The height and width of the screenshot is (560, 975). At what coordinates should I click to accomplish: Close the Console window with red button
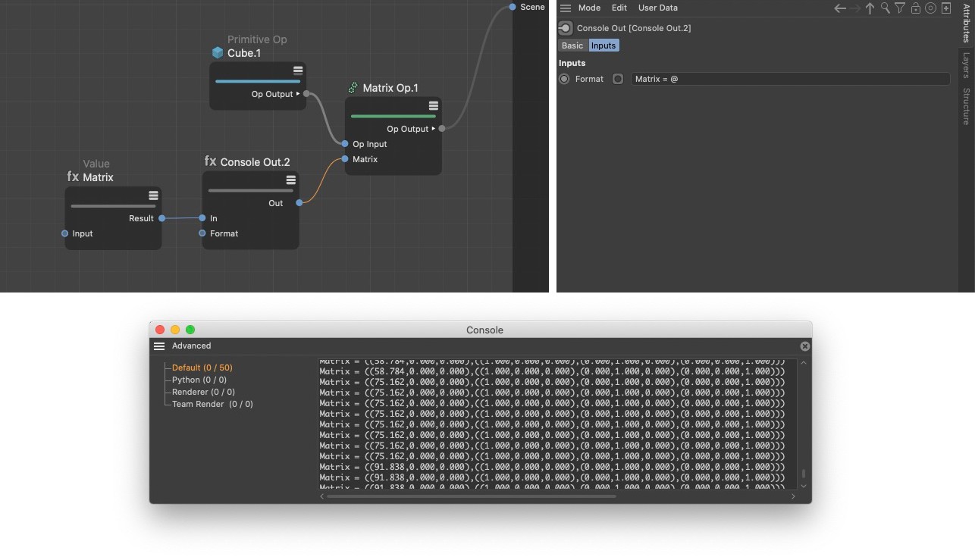tap(160, 330)
